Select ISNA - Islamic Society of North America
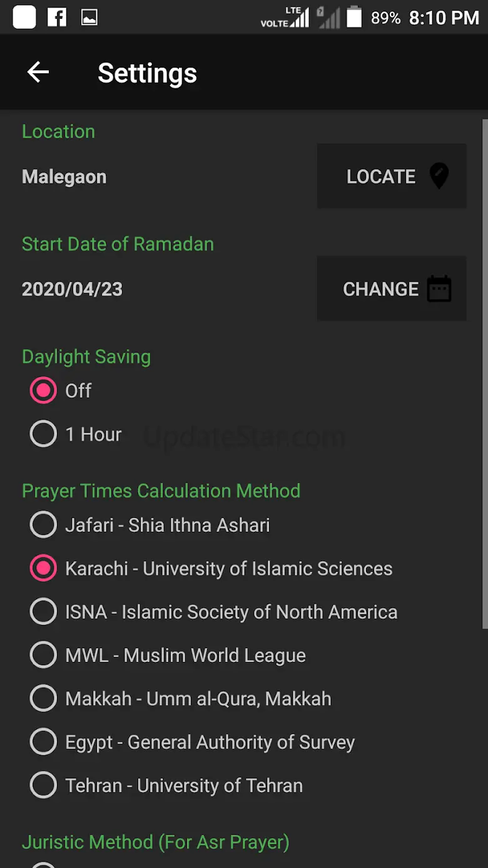The height and width of the screenshot is (868, 488). (x=43, y=612)
